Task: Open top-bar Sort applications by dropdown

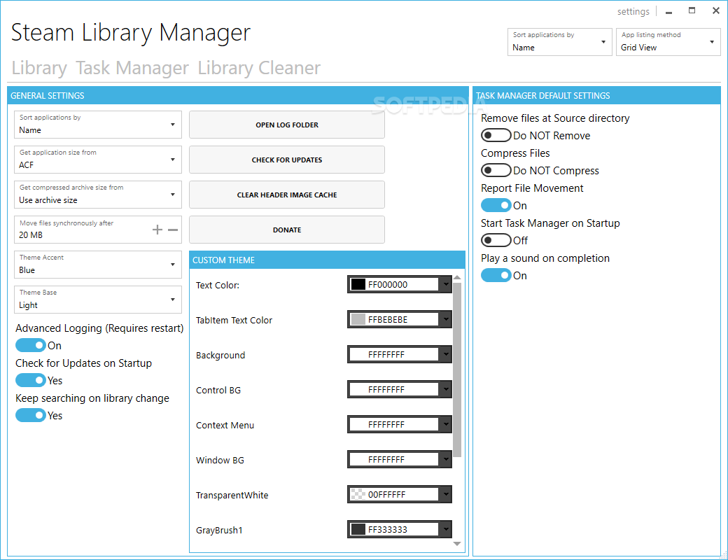Action: click(559, 42)
